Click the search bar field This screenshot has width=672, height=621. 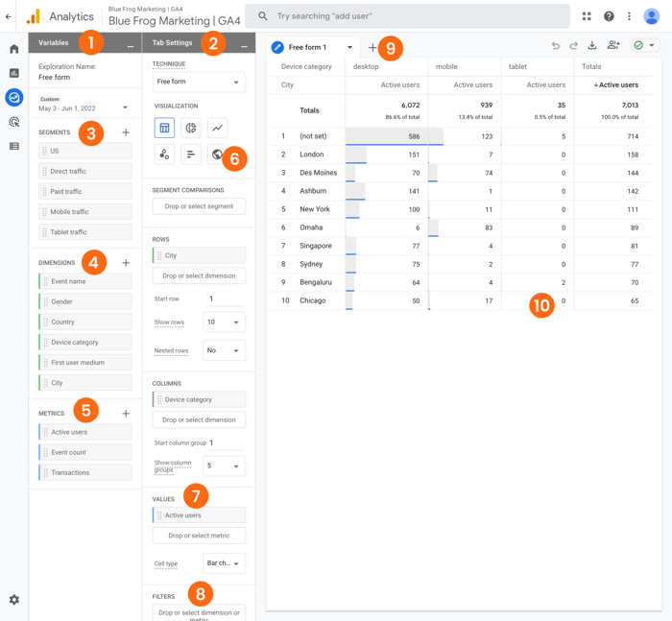[x=407, y=16]
